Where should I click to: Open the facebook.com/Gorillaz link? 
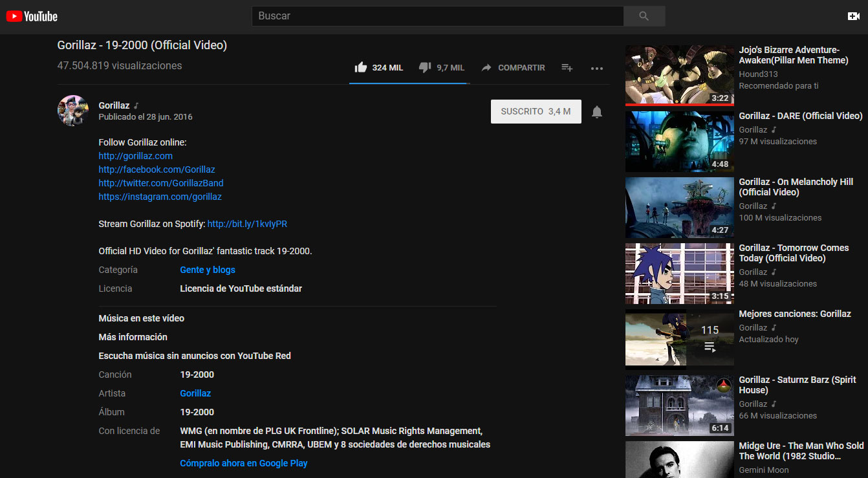[157, 169]
